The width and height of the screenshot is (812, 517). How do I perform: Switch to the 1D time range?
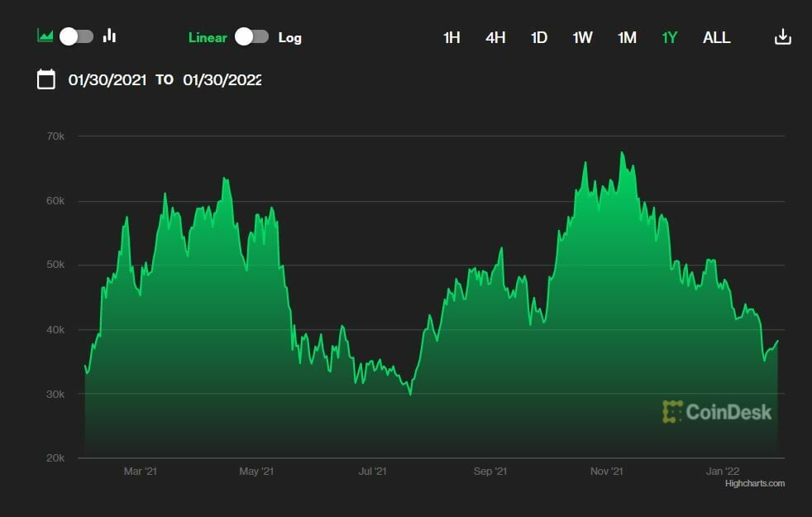(539, 37)
